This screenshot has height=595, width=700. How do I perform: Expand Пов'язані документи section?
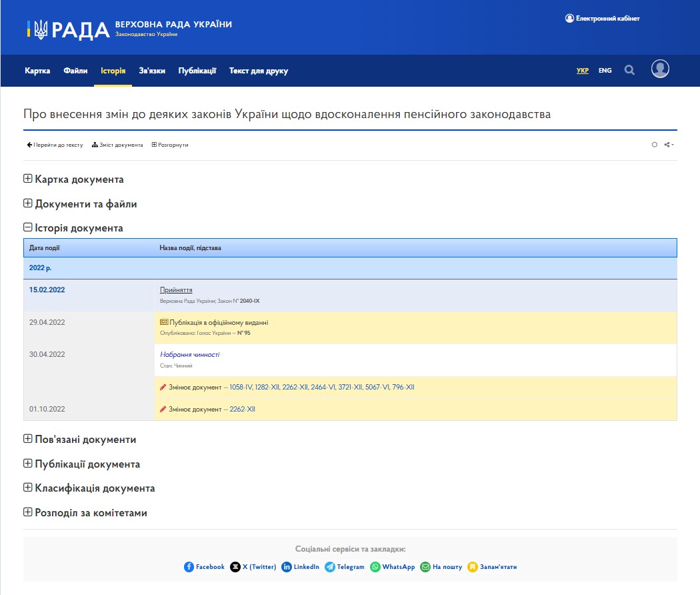pyautogui.click(x=80, y=440)
